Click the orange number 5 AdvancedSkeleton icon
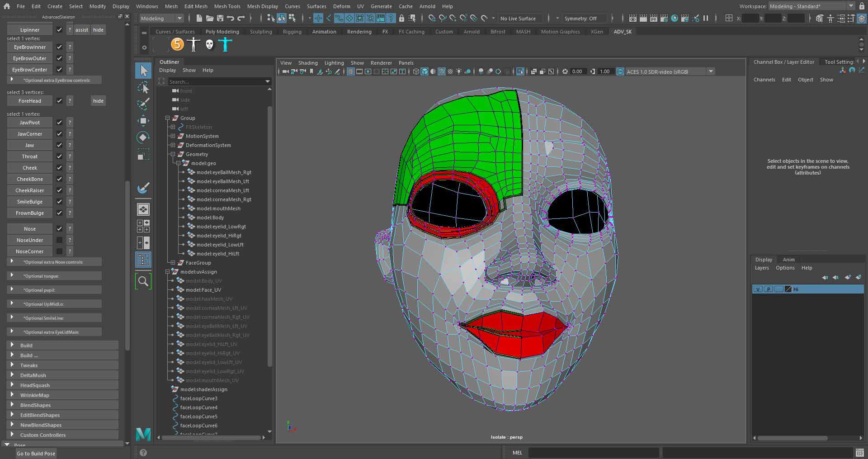This screenshot has width=868, height=459. (x=177, y=44)
